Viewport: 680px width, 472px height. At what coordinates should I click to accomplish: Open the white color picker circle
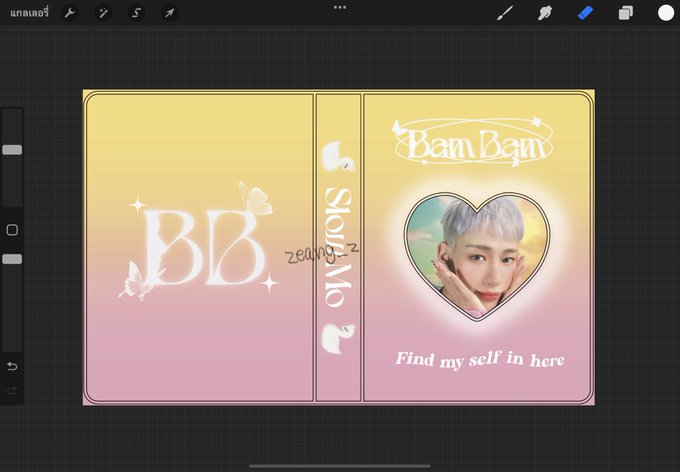pyautogui.click(x=666, y=13)
